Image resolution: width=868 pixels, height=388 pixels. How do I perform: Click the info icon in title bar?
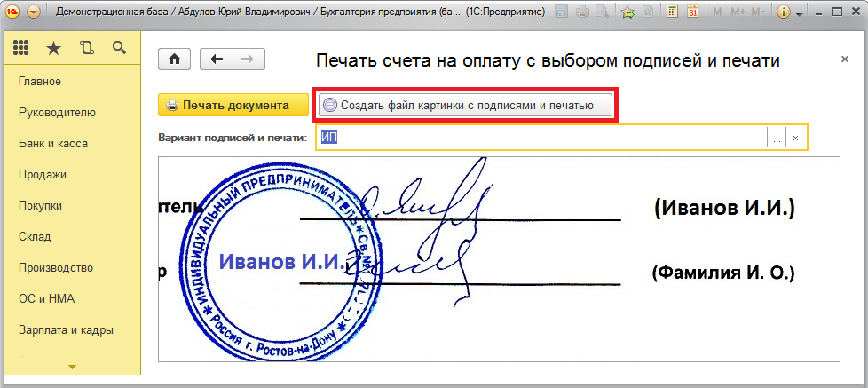click(784, 12)
